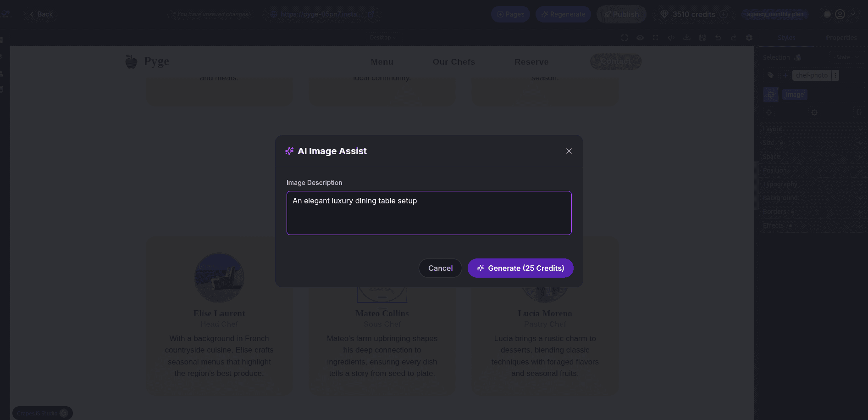Open the chef-photo class options menu

click(835, 75)
